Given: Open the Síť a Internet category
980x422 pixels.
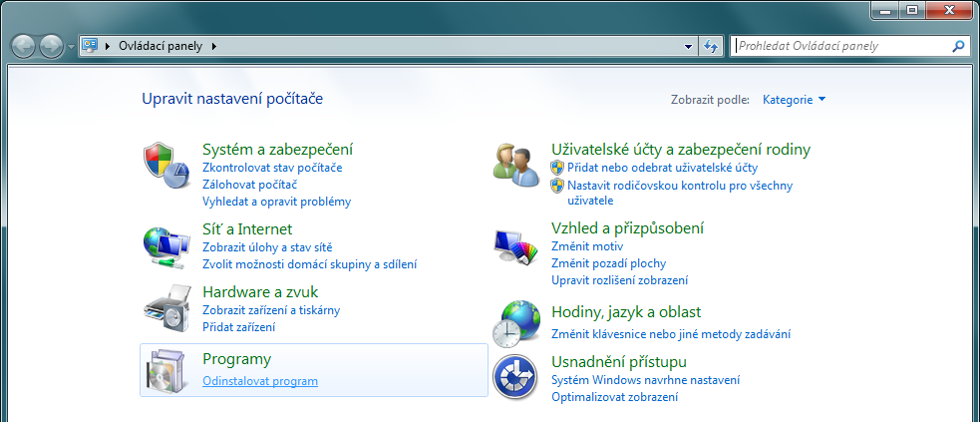Looking at the screenshot, I should coord(247,228).
